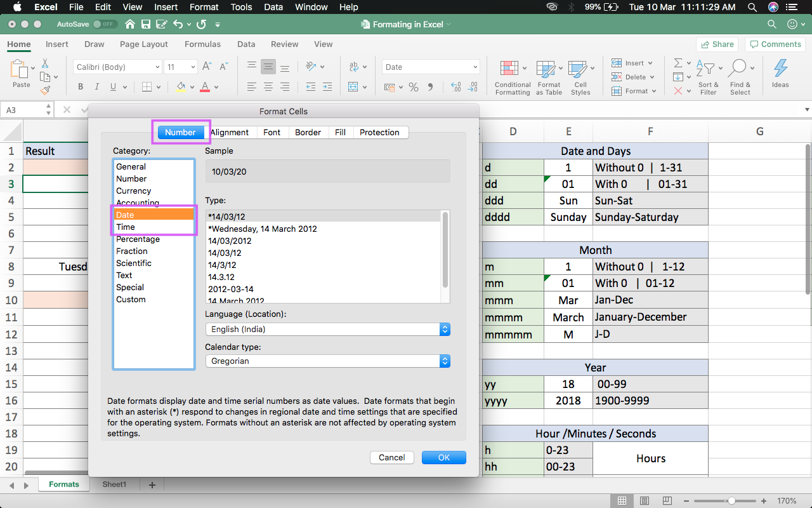
Task: Switch to the Sheet1 tab
Action: 114,484
